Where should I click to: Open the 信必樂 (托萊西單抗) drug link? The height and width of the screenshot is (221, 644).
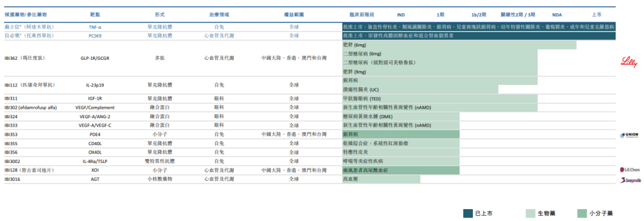point(29,35)
